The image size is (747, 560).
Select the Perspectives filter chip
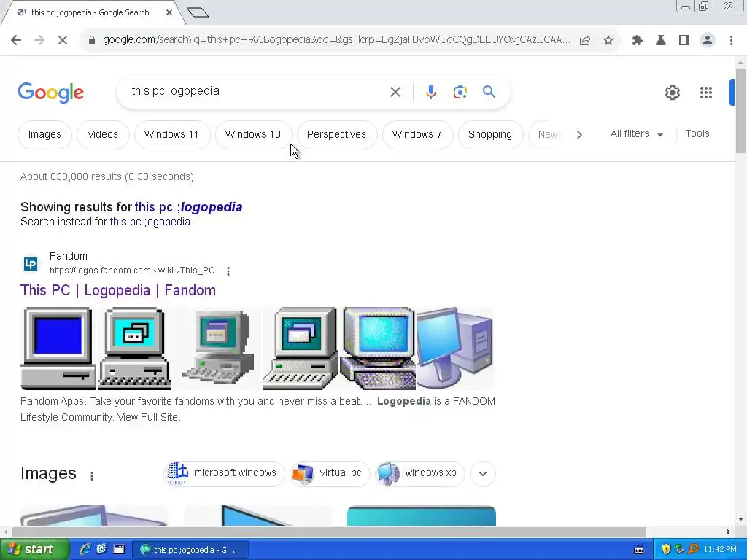[x=336, y=135]
